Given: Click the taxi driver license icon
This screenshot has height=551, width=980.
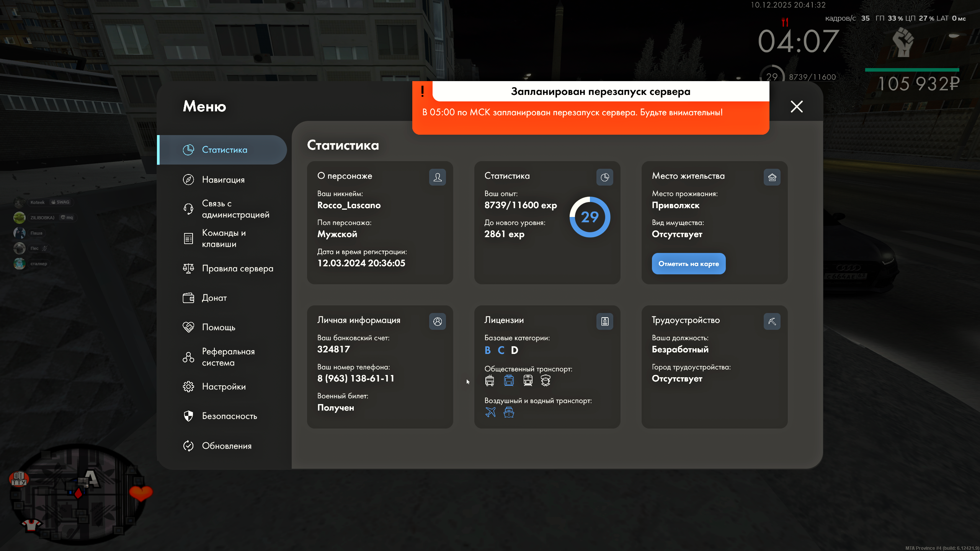Looking at the screenshot, I should click(546, 380).
